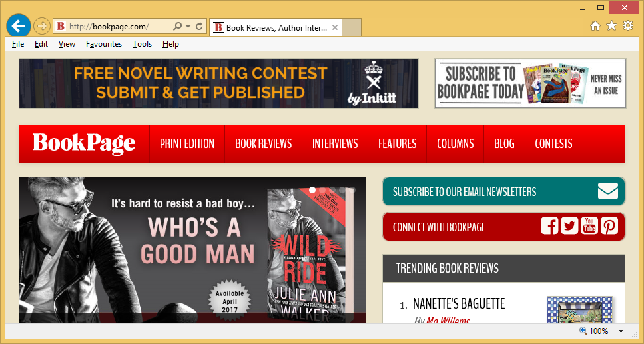Click the email envelope icon
Viewport: 644px width, 344px height.
(x=608, y=191)
